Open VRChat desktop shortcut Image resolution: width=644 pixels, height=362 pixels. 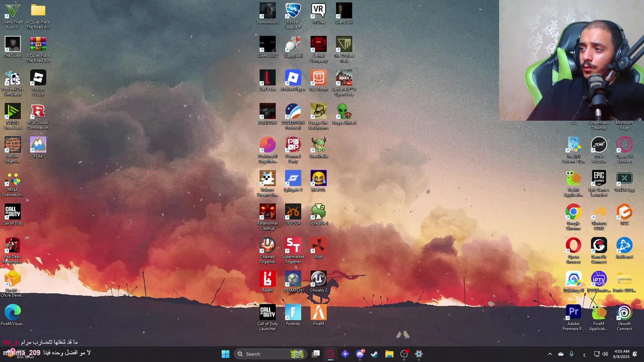pos(318,13)
